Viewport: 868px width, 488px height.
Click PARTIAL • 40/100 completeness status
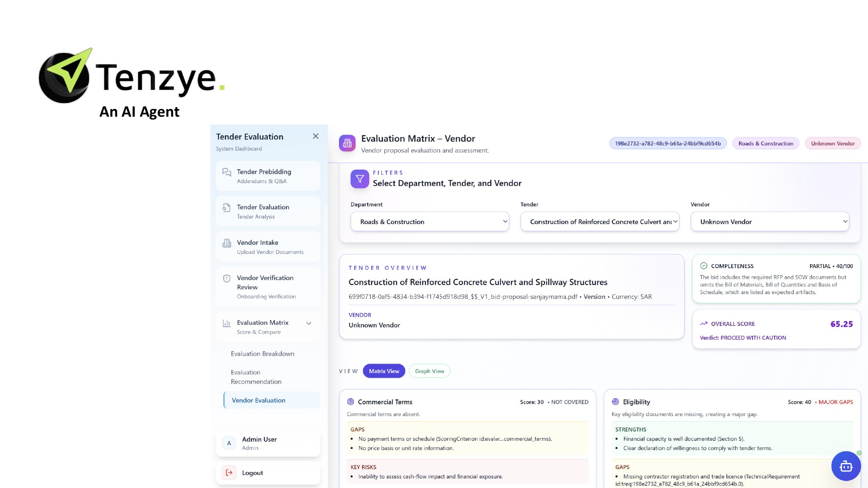point(831,266)
